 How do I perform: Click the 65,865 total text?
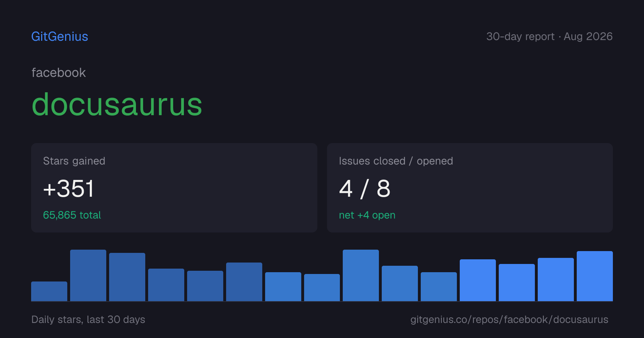[72, 215]
